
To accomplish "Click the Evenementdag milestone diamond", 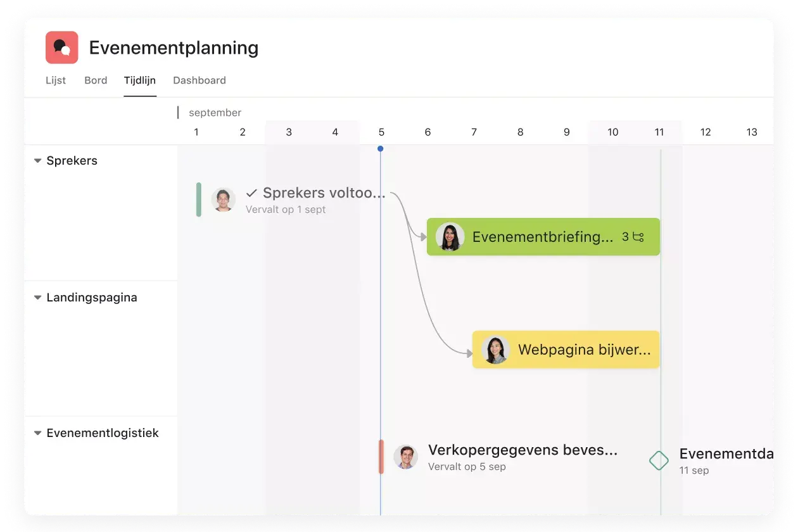I will coord(659,460).
